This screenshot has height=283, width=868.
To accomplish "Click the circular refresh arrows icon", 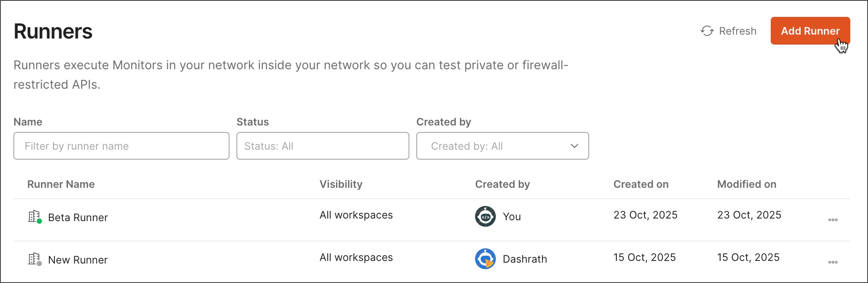I will [707, 31].
